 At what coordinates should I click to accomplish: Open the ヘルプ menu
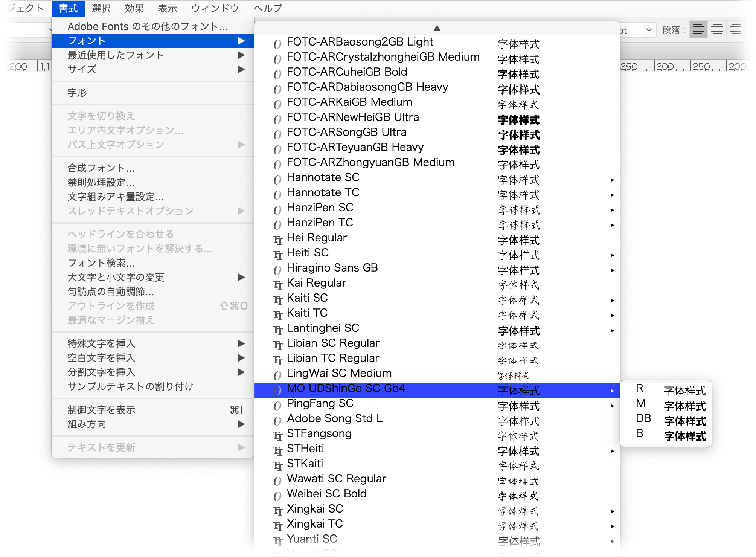coord(268,8)
